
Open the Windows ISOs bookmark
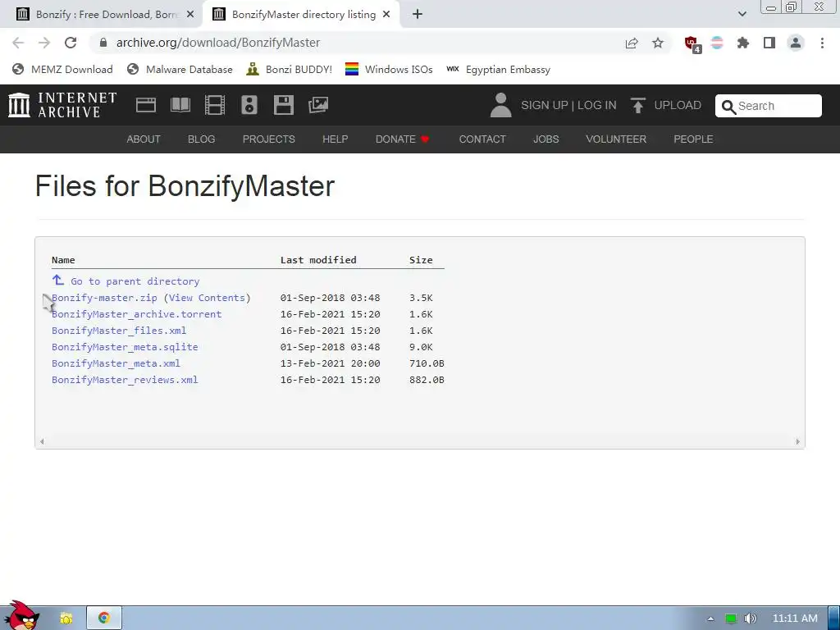click(x=389, y=69)
